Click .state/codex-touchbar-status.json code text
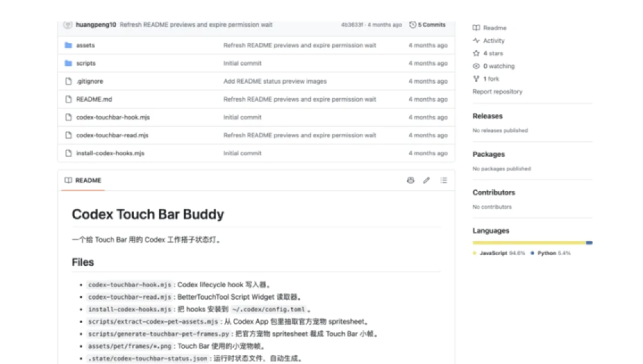643x364 pixels. [148, 359]
